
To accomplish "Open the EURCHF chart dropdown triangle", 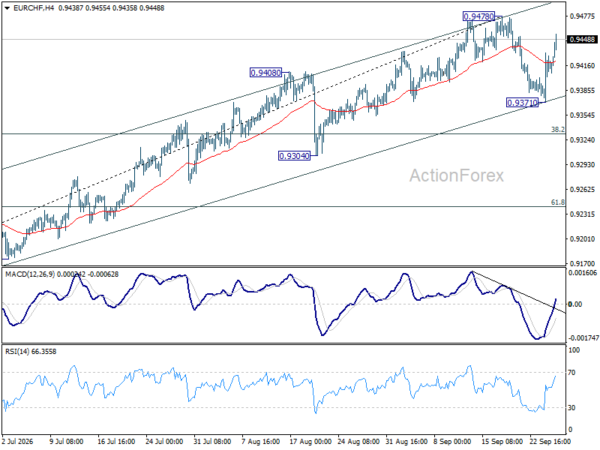I will pos(7,8).
